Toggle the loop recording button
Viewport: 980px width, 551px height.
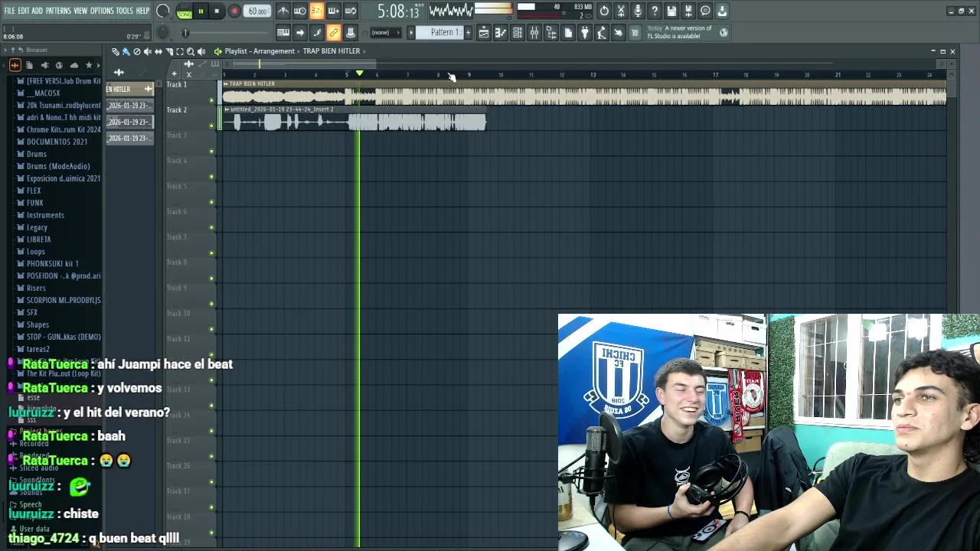pyautogui.click(x=350, y=11)
